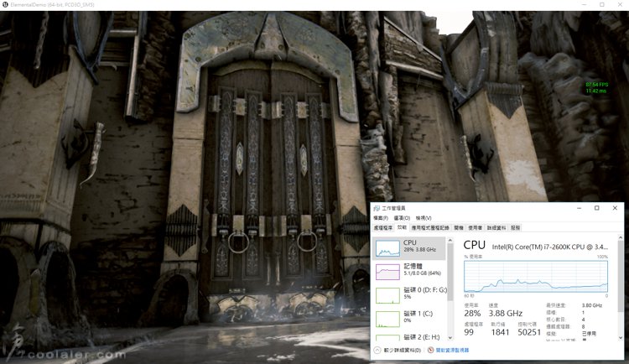Click the CPU usage graph
Image resolution: width=629 pixels, height=364 pixels.
536,277
